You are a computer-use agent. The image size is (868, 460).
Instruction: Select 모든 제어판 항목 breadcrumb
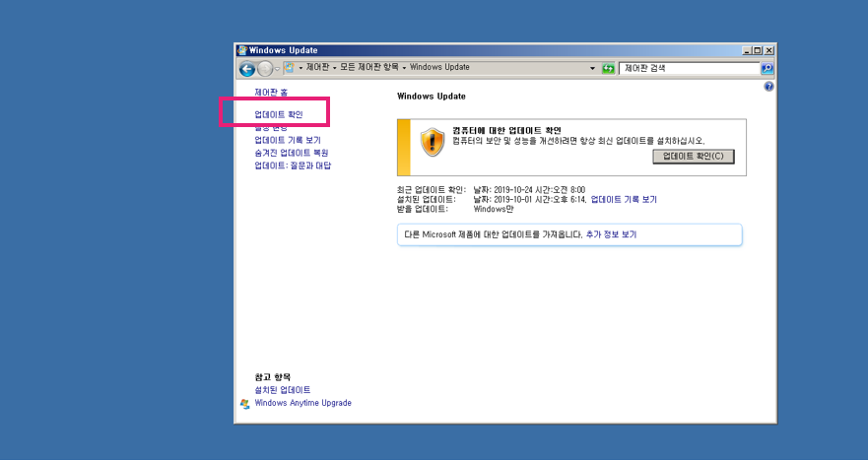(369, 67)
